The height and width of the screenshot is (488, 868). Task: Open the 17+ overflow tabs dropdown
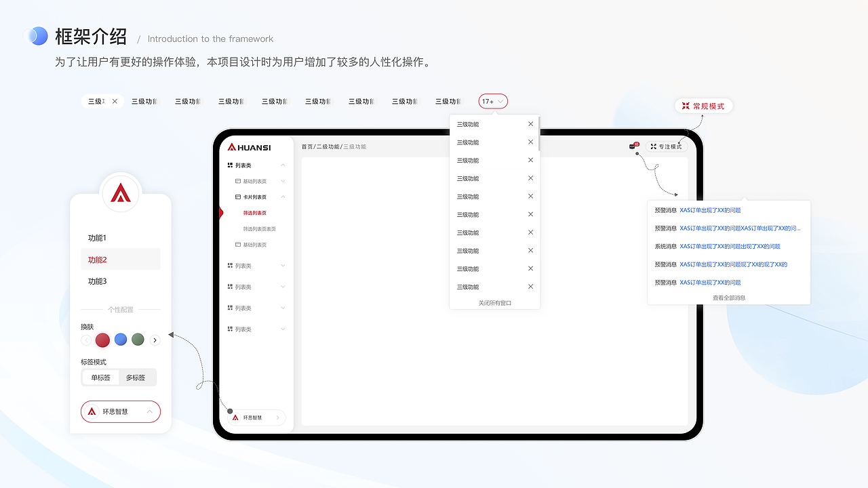493,101
